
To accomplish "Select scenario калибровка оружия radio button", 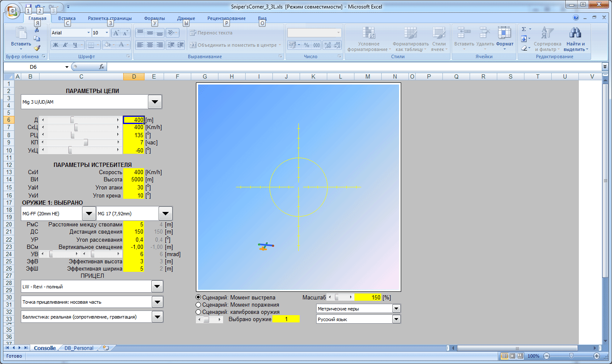I will (x=198, y=312).
